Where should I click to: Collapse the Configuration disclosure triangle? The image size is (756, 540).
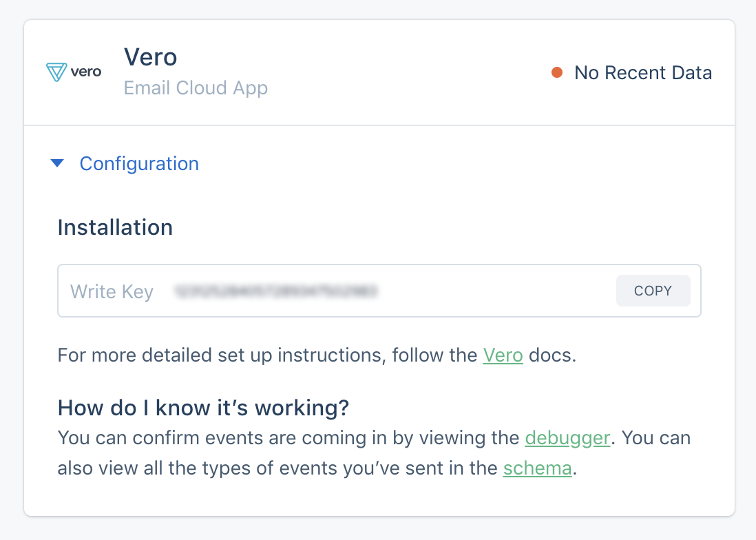coord(58,164)
